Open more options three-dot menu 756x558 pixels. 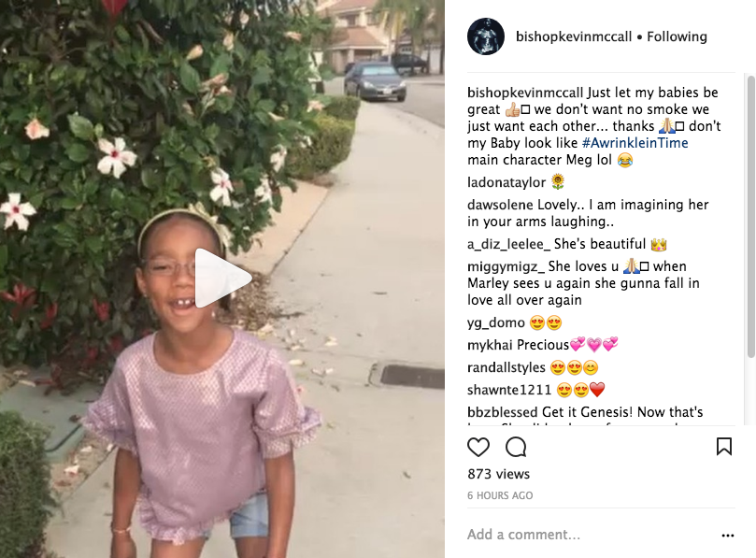(728, 536)
